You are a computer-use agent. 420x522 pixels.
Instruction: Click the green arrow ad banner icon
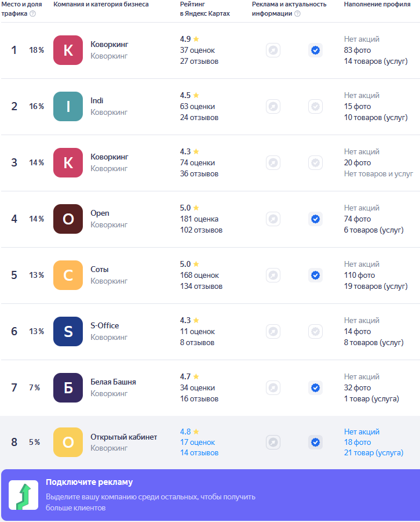23,495
